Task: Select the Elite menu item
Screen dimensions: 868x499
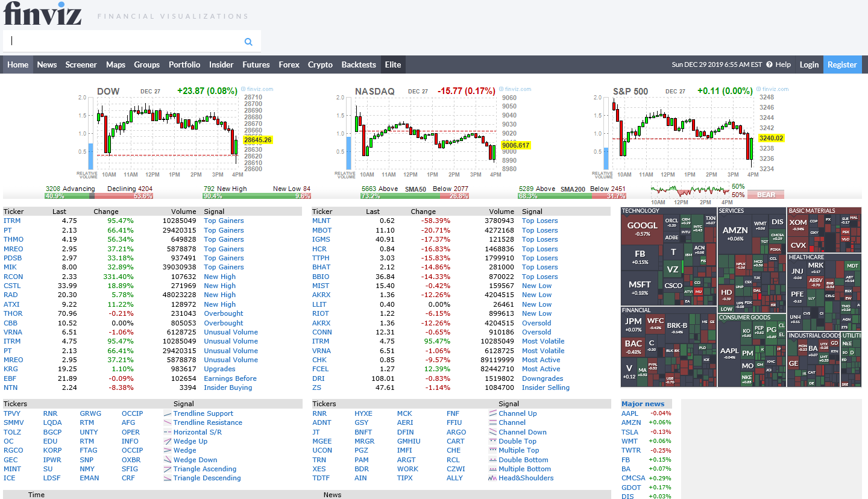Action: tap(393, 64)
